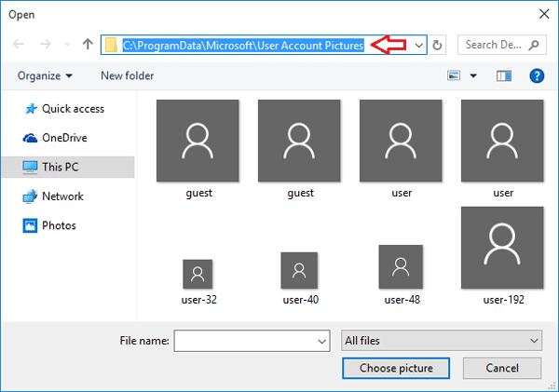The height and width of the screenshot is (392, 559).
Task: Select the user-32 picture thumbnail
Action: click(x=197, y=274)
